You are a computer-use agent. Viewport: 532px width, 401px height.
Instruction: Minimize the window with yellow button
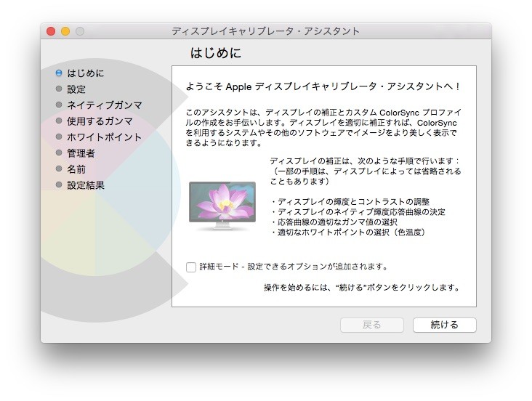[x=65, y=31]
